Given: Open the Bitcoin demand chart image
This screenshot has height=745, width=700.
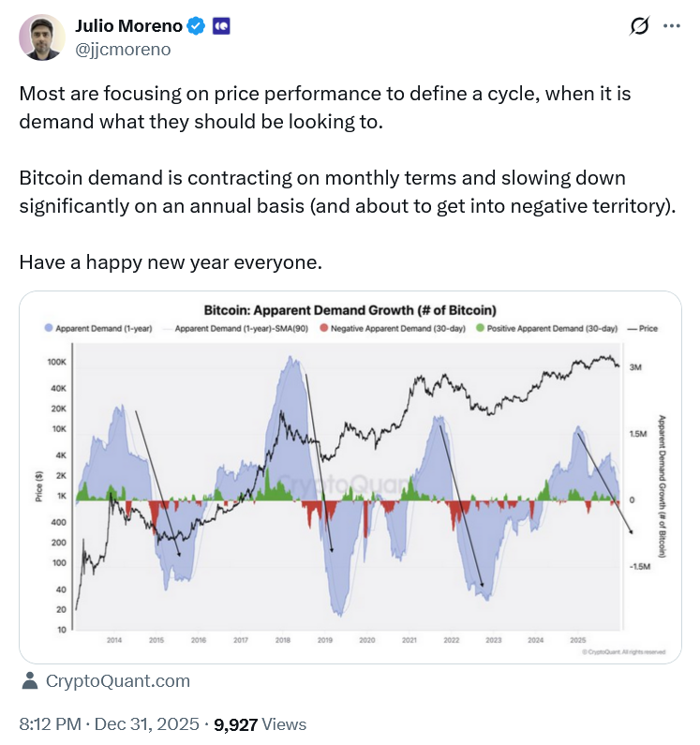Looking at the screenshot, I should (350, 478).
